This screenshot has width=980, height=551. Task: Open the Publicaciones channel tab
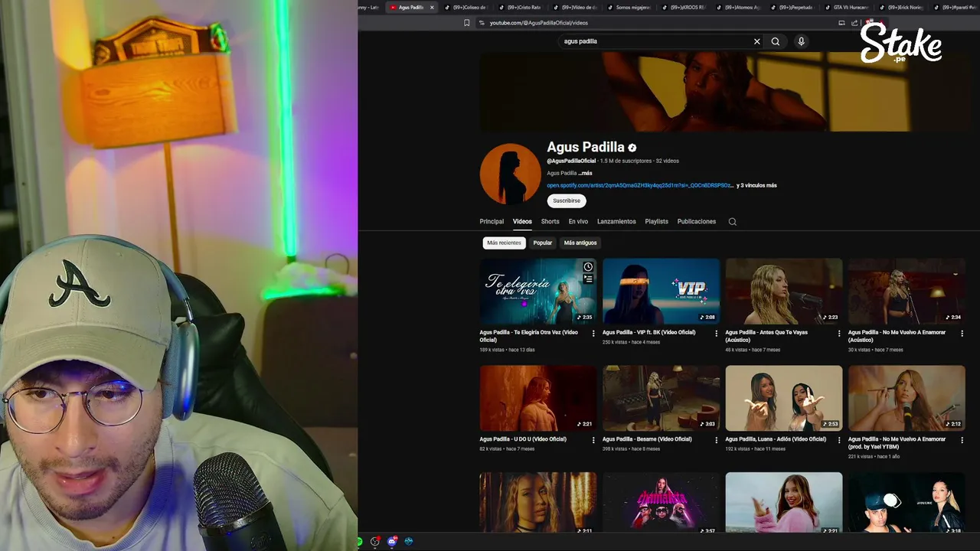click(697, 222)
